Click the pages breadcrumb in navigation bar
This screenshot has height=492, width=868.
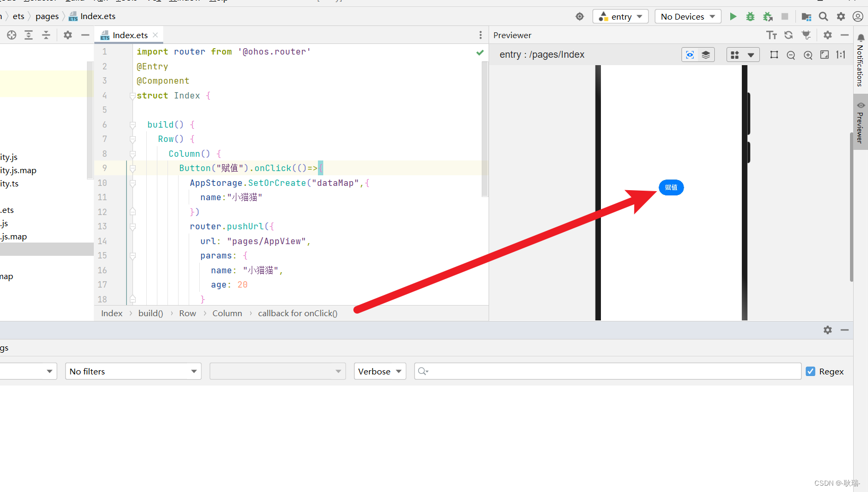tap(47, 16)
